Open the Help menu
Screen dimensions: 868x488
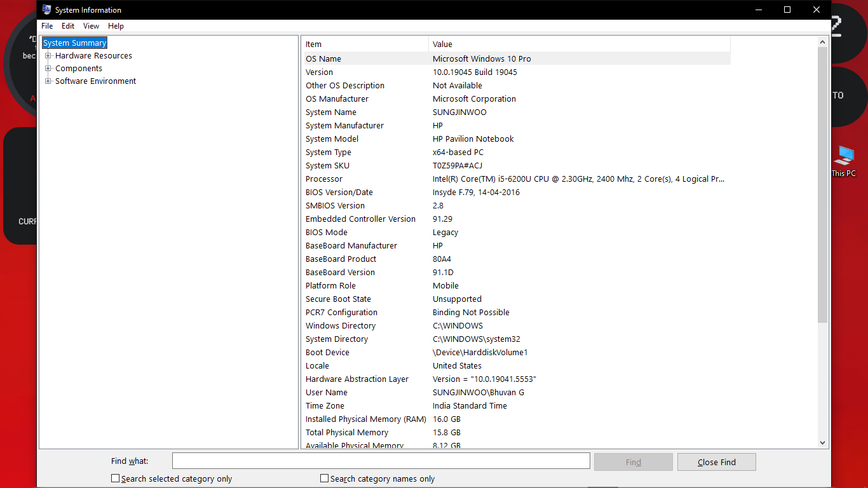(x=116, y=26)
